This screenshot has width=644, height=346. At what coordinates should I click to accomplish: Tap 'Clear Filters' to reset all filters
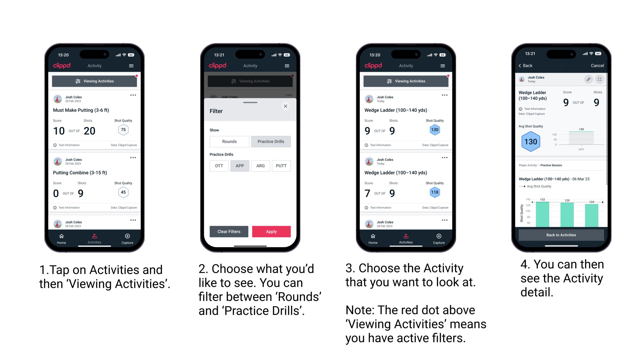229,231
